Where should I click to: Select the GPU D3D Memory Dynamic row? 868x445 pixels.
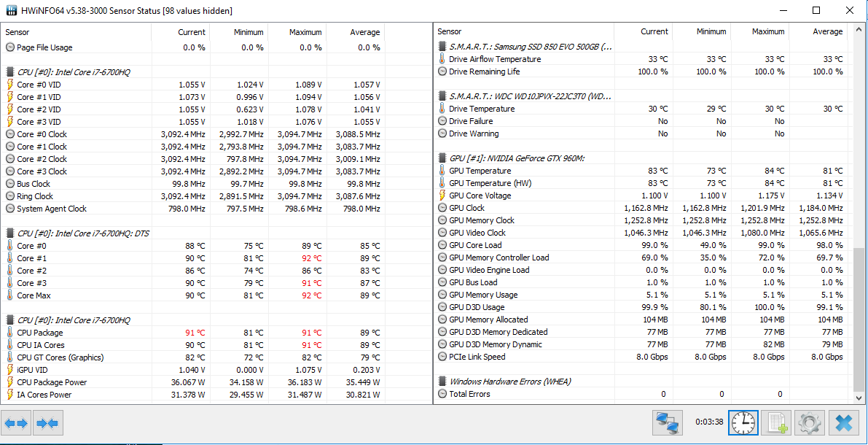[644, 344]
